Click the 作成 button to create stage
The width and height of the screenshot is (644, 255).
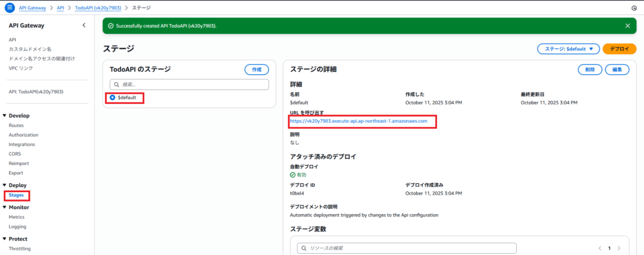(257, 69)
